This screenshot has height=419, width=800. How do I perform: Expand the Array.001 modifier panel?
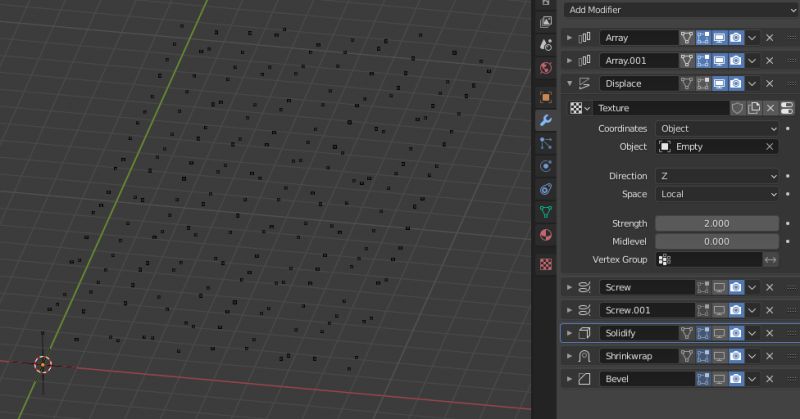point(569,61)
